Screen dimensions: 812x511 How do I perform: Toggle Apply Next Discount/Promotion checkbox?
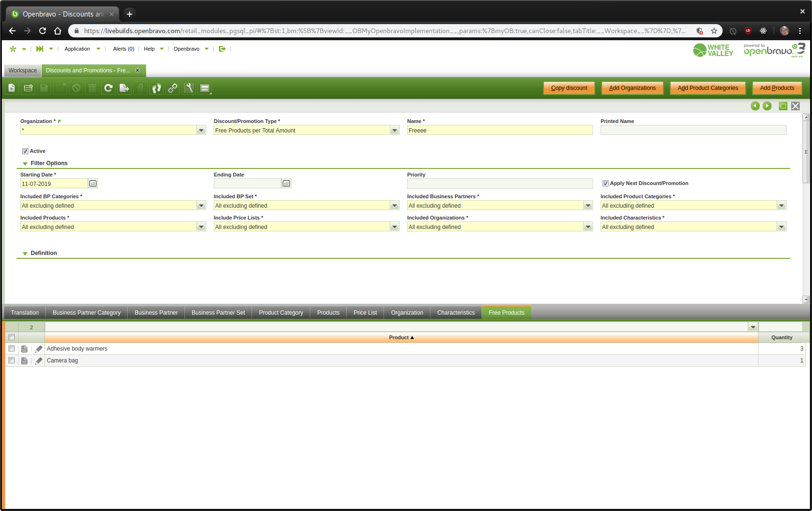click(605, 184)
